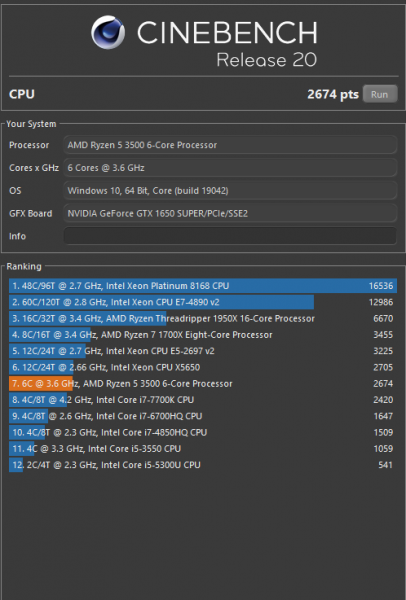Select the Threadripper 1950X ranking row
Screen dimensions: 406x600
click(203, 318)
